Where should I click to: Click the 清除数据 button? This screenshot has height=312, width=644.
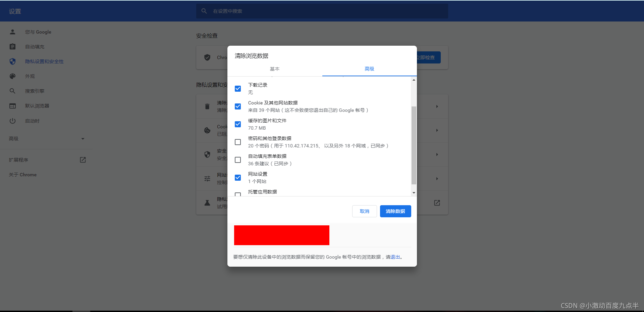coord(395,211)
